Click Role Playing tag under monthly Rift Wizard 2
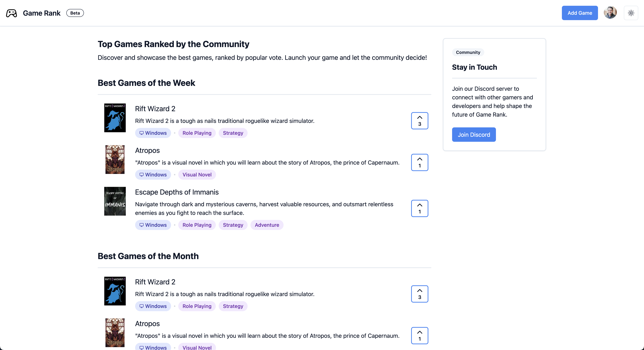Viewport: 644px width, 350px height. coord(197,306)
